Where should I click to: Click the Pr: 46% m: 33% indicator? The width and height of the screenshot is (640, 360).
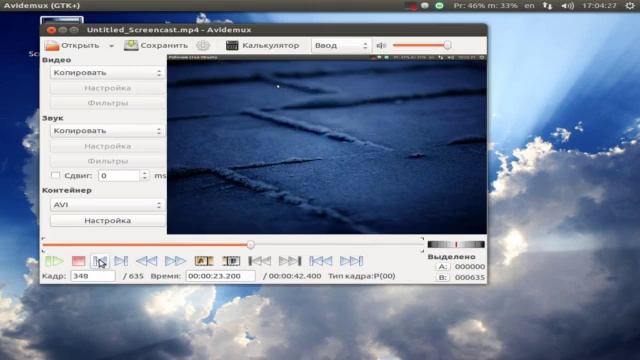(485, 5)
